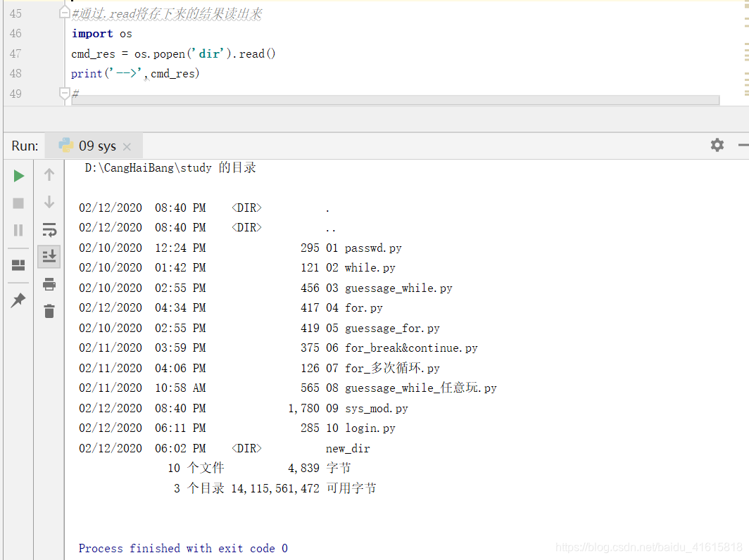The image size is (749, 560).
Task: Click the 'Run:' panel label
Action: pos(25,146)
